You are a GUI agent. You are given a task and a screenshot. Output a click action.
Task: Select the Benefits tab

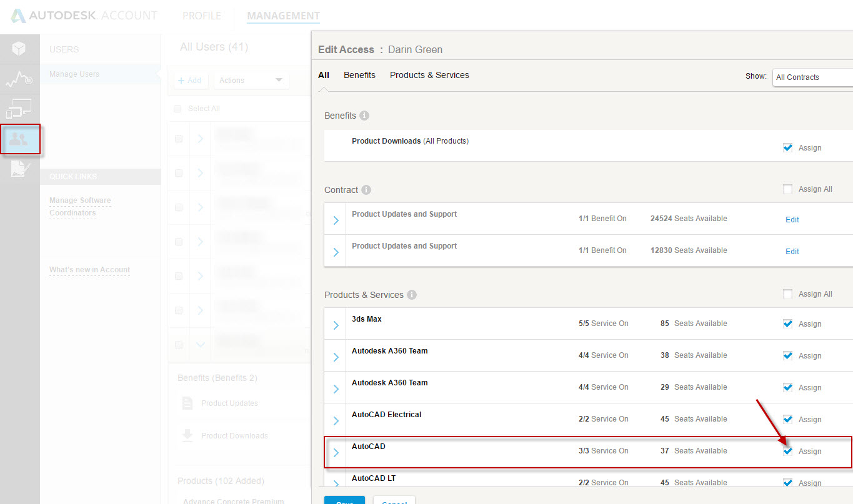[359, 75]
